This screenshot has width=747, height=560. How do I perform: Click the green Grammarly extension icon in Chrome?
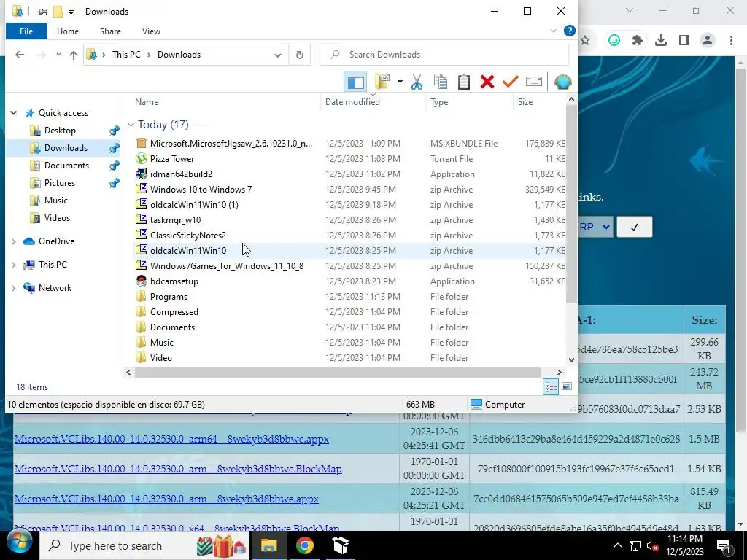click(x=614, y=41)
